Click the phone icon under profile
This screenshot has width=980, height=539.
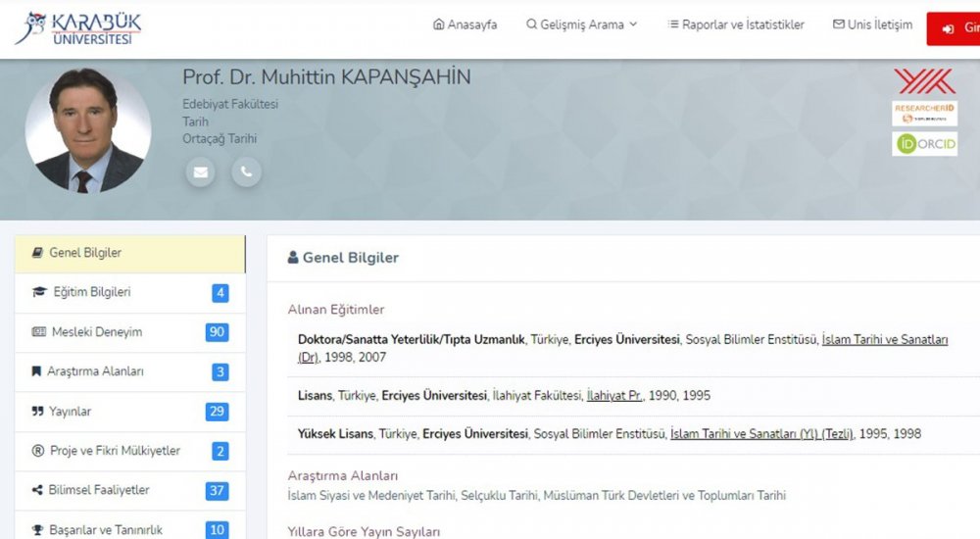246,172
